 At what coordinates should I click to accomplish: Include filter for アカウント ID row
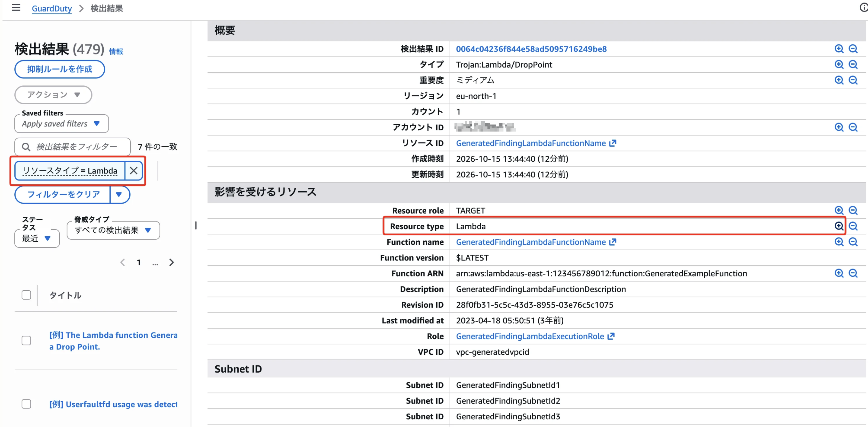[x=839, y=127]
